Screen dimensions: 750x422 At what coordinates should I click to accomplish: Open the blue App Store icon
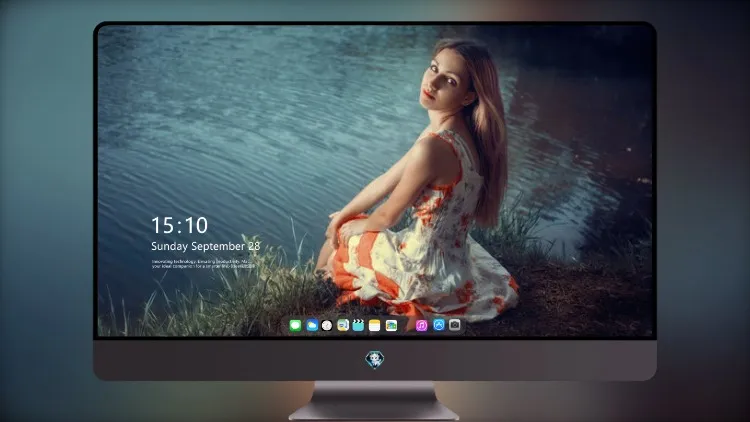tap(439, 325)
